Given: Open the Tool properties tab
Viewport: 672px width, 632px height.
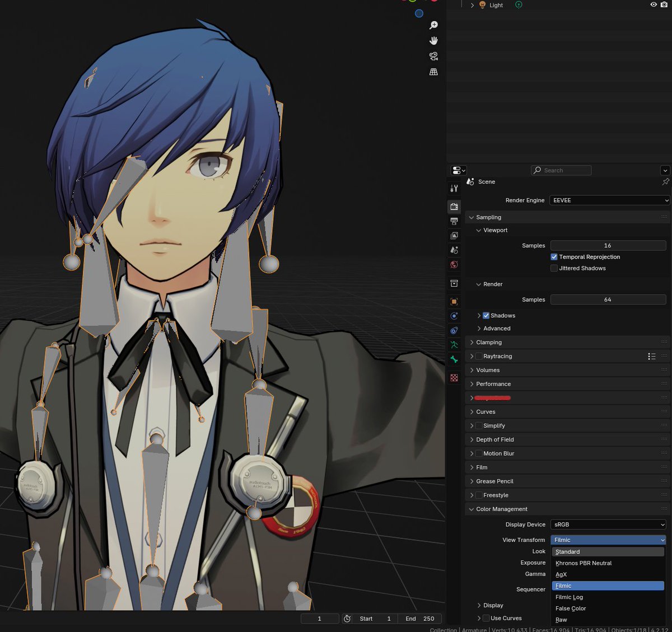Looking at the screenshot, I should (454, 189).
